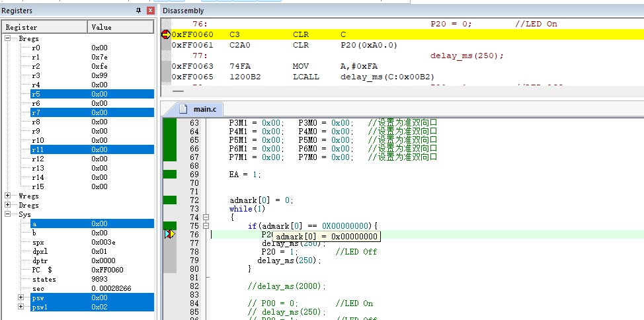
Task: Select the states counter row
Action: click(92, 279)
